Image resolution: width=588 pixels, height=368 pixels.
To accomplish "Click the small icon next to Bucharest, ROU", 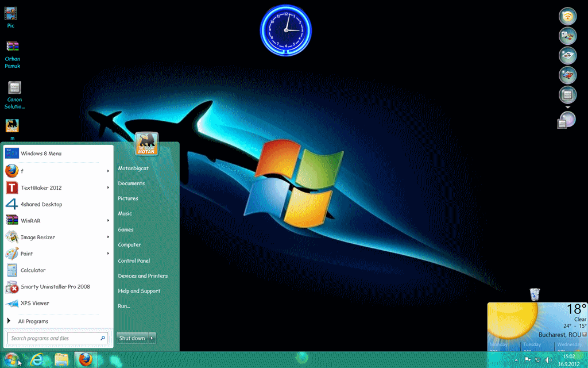I will click(x=584, y=335).
